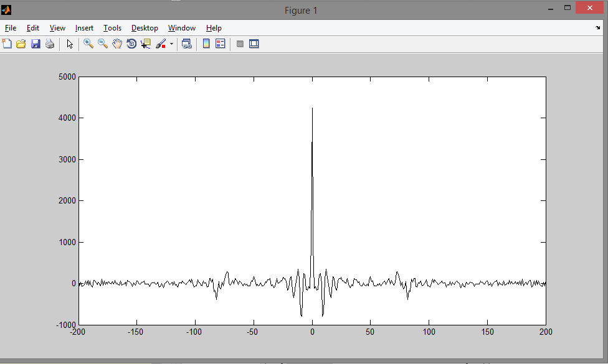This screenshot has height=364, width=608.
Task: Enable the Rotate 3D tool
Action: 131,44
